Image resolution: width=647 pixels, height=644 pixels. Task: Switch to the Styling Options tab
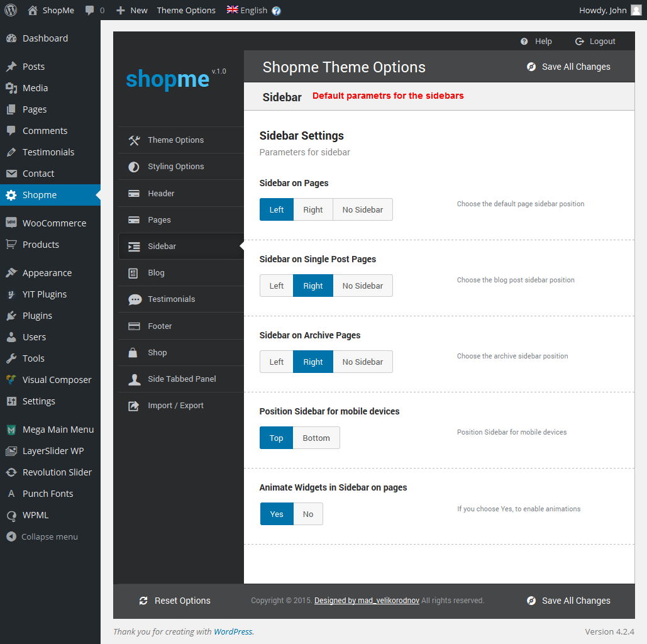click(x=175, y=167)
